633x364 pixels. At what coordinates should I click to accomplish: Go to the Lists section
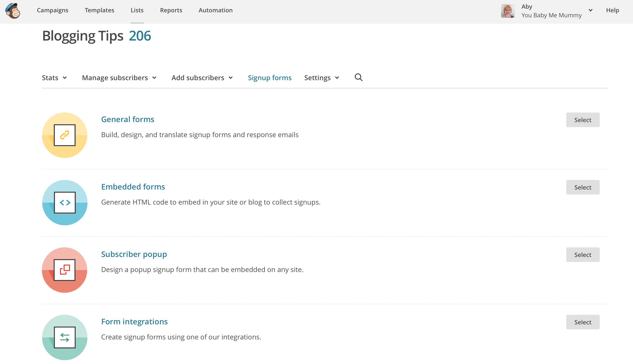tap(137, 10)
